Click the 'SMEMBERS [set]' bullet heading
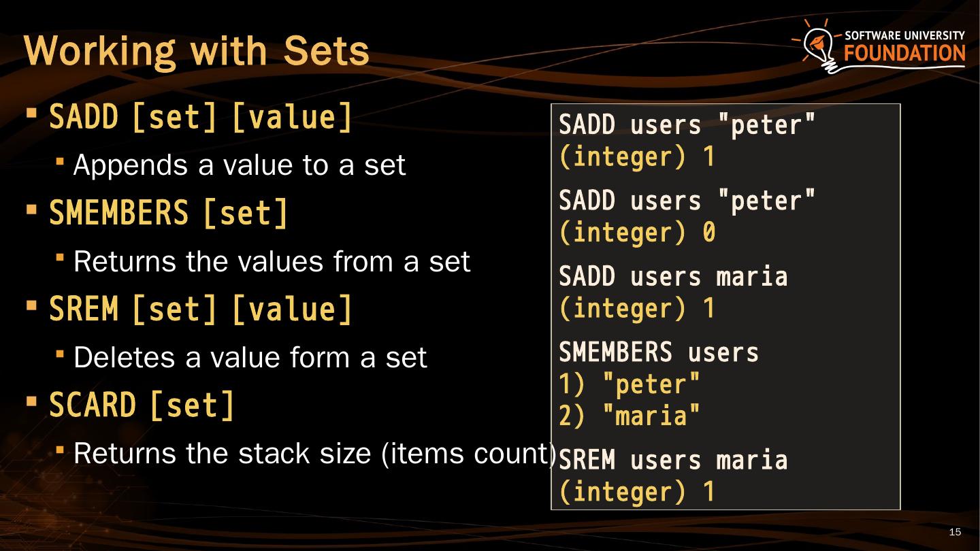The height and width of the screenshot is (551, 980). pyautogui.click(x=169, y=214)
